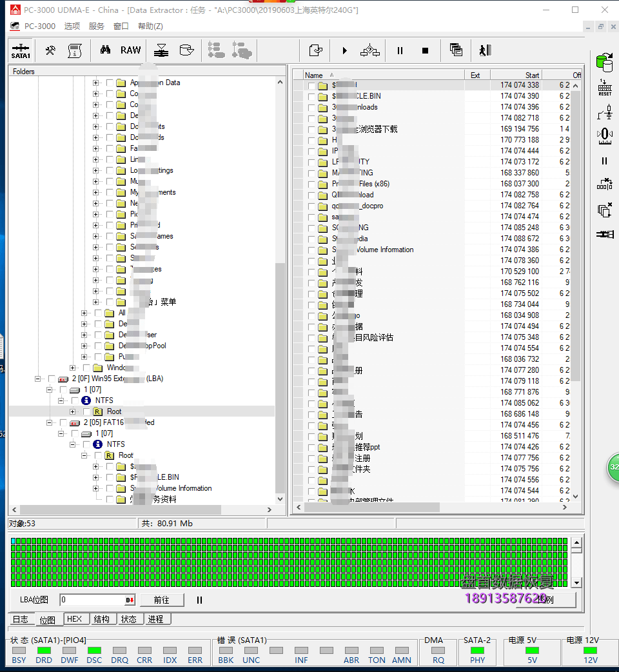Click the stacked copy windows toolbar icon
This screenshot has width=619, height=672.
tap(457, 50)
